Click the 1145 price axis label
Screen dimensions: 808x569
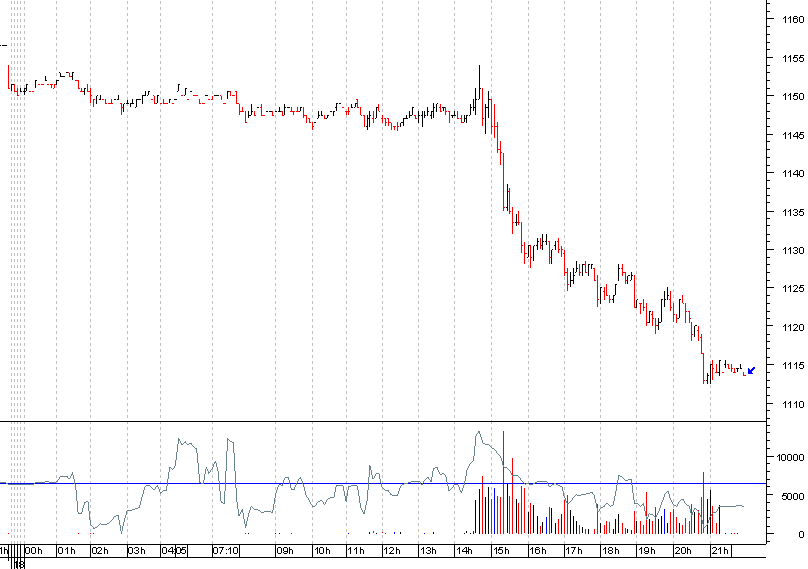pyautogui.click(x=793, y=136)
